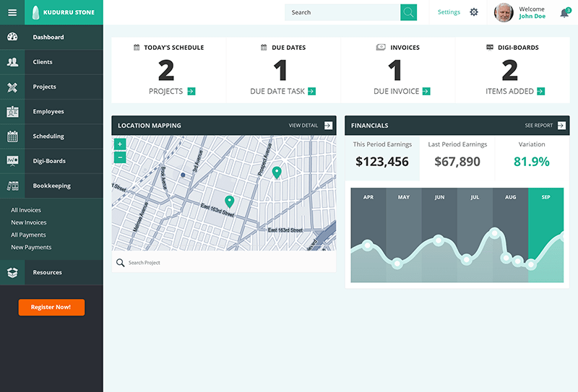578x392 pixels.
Task: Click the DIGI-BOARDS card heading
Action: coord(518,48)
